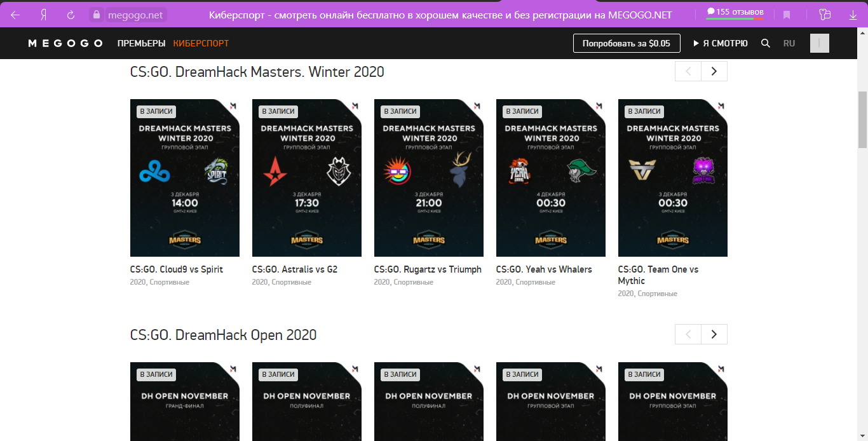Click the title CS:GO. Team One vs Mythic
The height and width of the screenshot is (441, 868).
click(x=658, y=275)
